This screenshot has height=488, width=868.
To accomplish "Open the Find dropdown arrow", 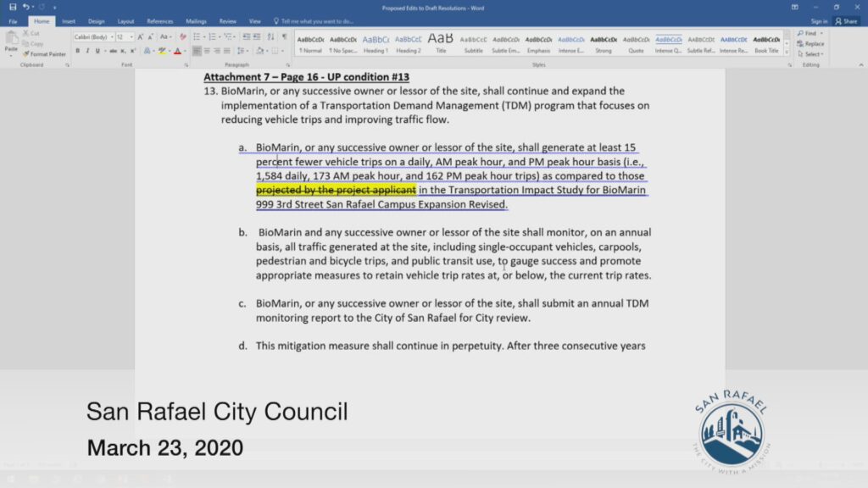I will (x=821, y=34).
